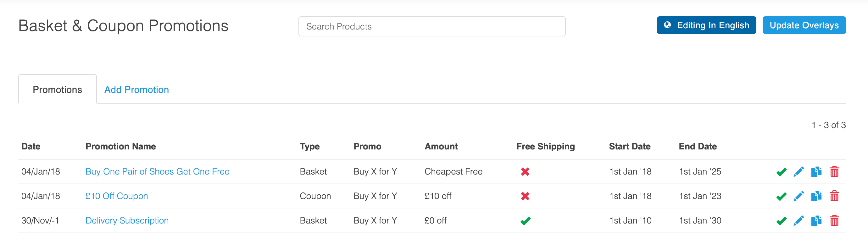
Task: Delete the Delivery Subscription promotion
Action: click(x=834, y=220)
